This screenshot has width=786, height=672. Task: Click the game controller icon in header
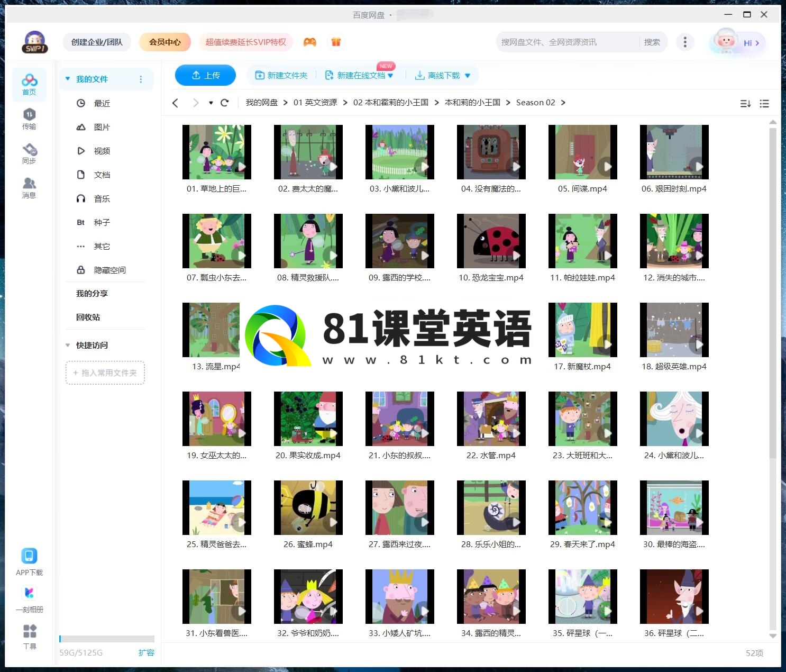coord(309,42)
